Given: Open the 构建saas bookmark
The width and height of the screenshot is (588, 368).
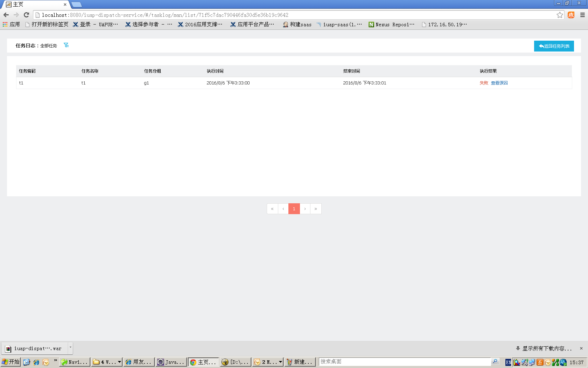Looking at the screenshot, I should (297, 24).
